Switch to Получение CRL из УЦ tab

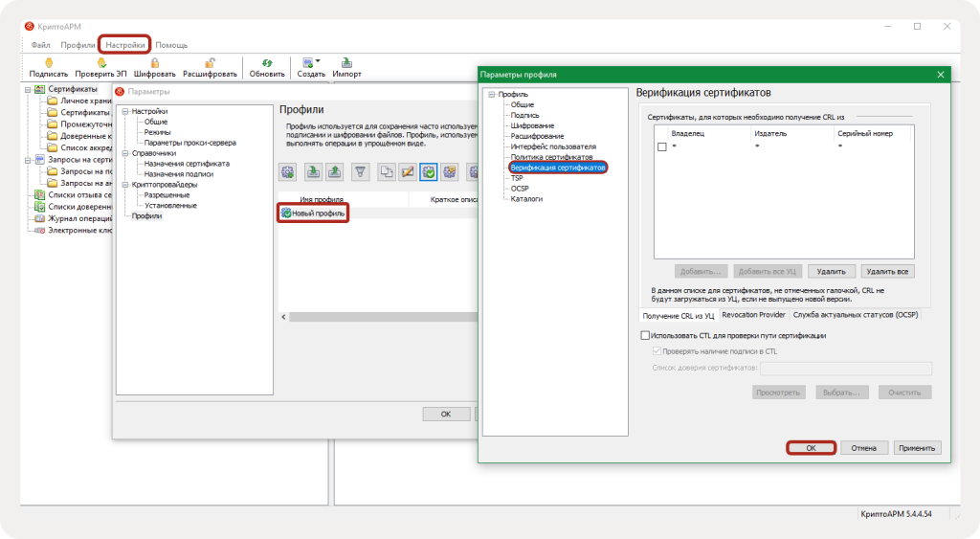[679, 316]
